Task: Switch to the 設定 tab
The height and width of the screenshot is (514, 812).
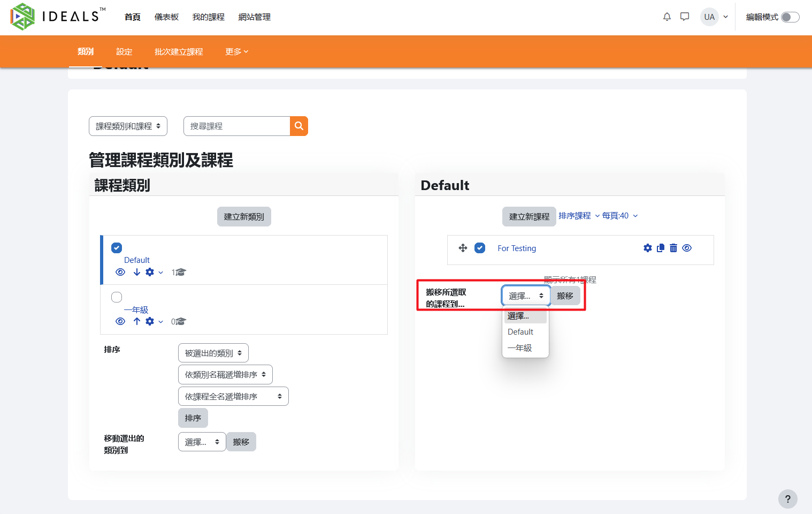Action: [124, 52]
